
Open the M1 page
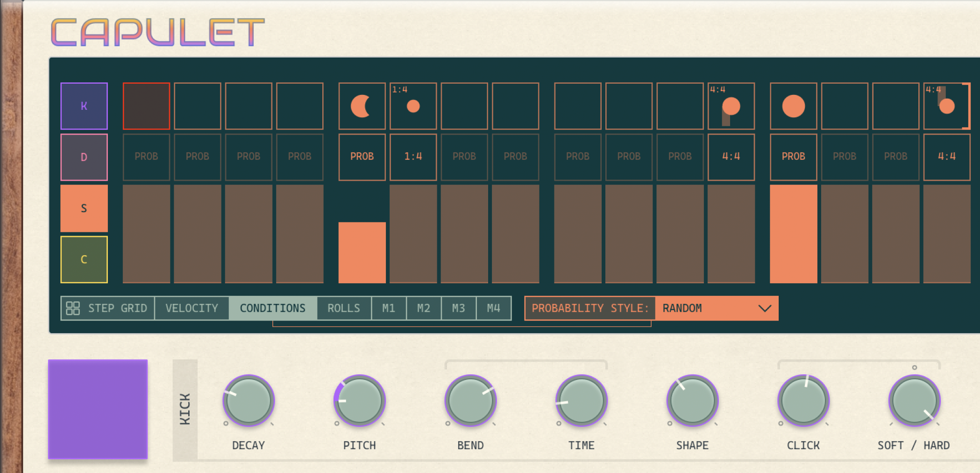point(389,308)
